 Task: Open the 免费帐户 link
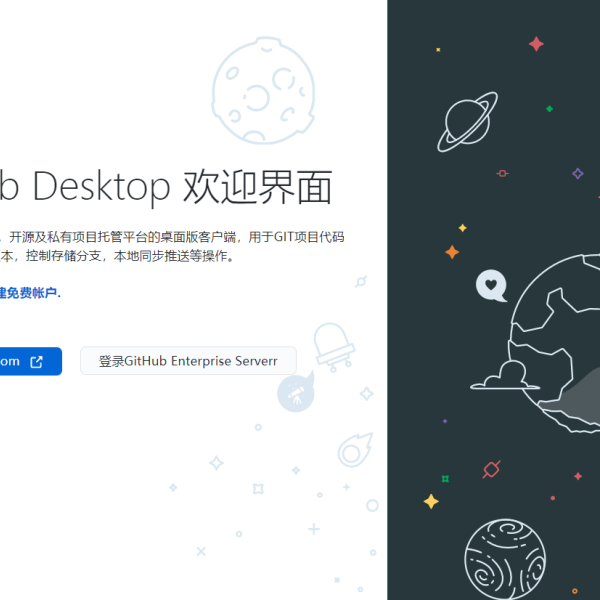(29, 293)
